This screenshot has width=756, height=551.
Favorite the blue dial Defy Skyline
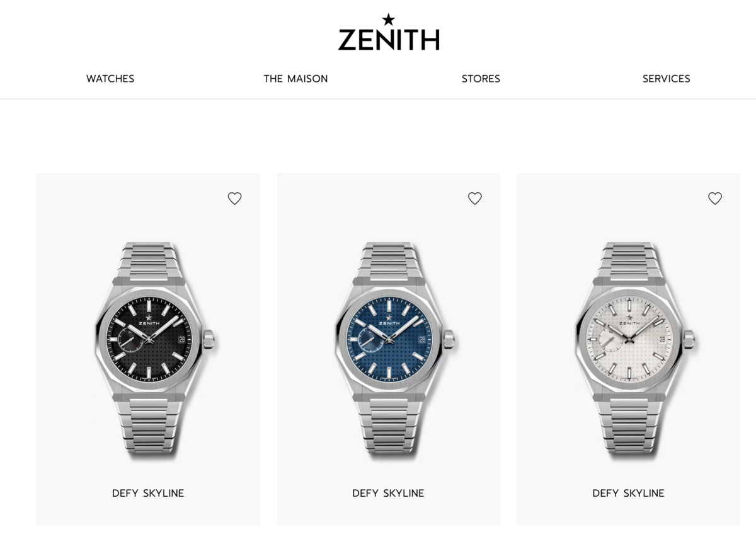pos(475,199)
